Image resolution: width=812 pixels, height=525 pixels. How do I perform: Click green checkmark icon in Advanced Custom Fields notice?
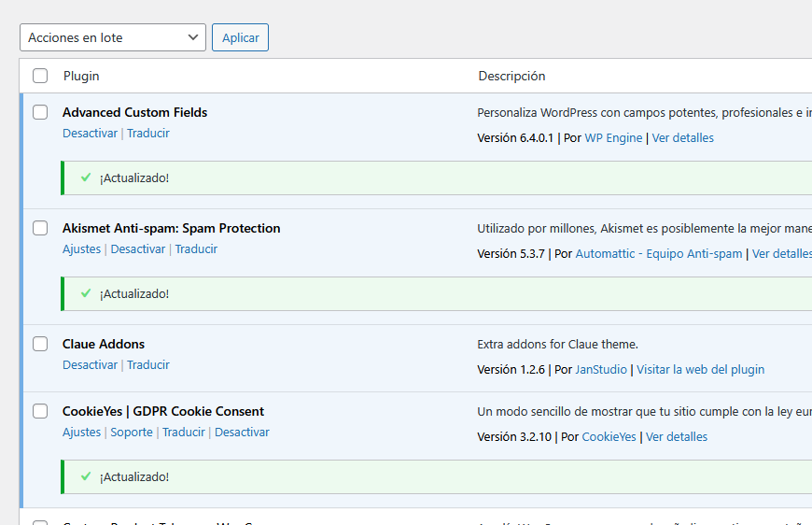(x=86, y=177)
